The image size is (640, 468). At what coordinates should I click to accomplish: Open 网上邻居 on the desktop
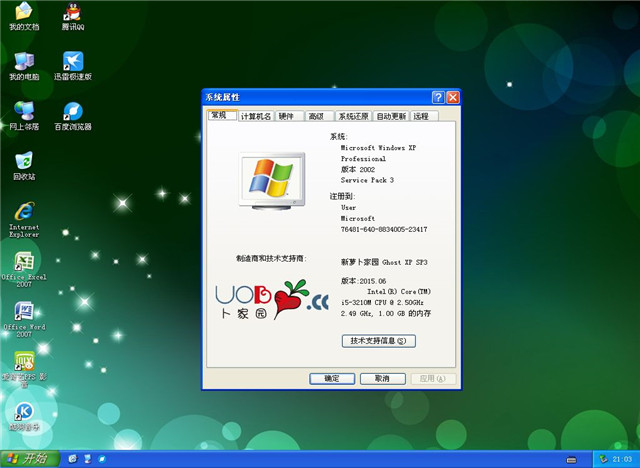click(x=23, y=111)
